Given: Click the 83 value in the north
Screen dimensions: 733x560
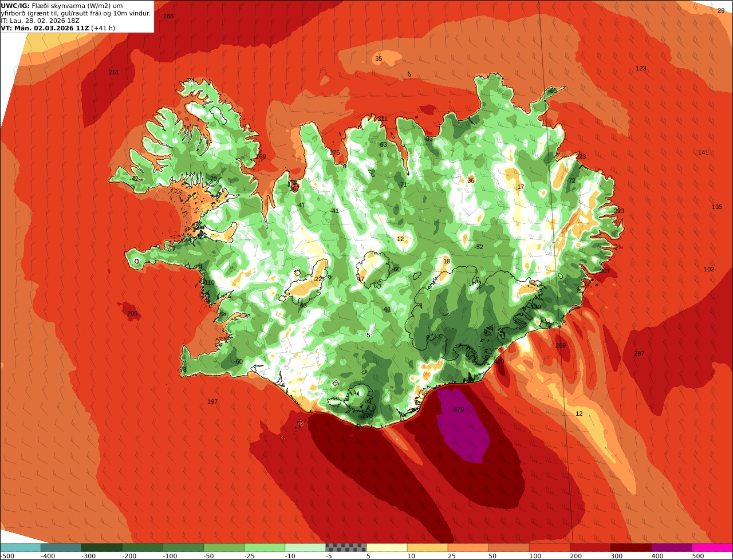Looking at the screenshot, I should (x=429, y=139).
